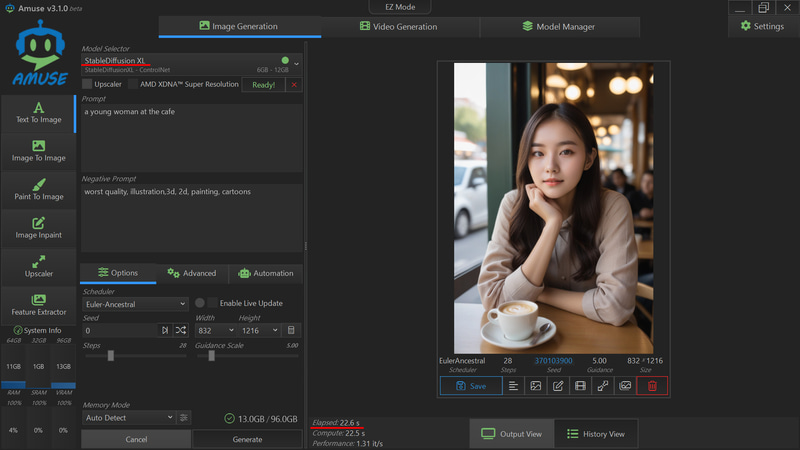Click the System Info icon
This screenshot has width=800, height=450.
point(18,330)
